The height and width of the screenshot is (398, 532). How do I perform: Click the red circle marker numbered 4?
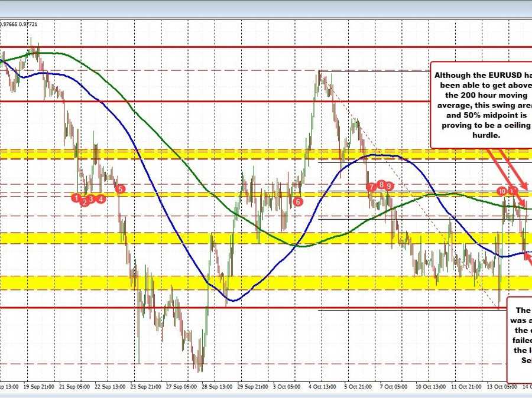[x=102, y=199]
